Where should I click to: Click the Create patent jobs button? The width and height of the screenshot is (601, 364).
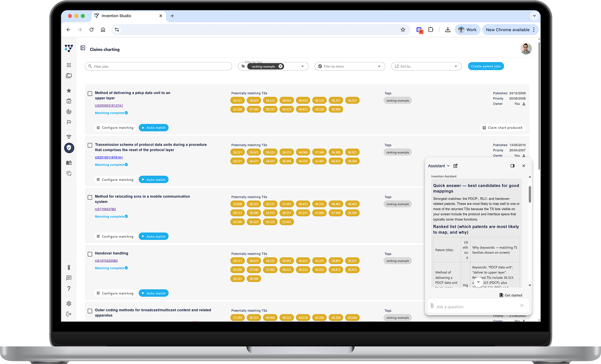click(x=486, y=66)
